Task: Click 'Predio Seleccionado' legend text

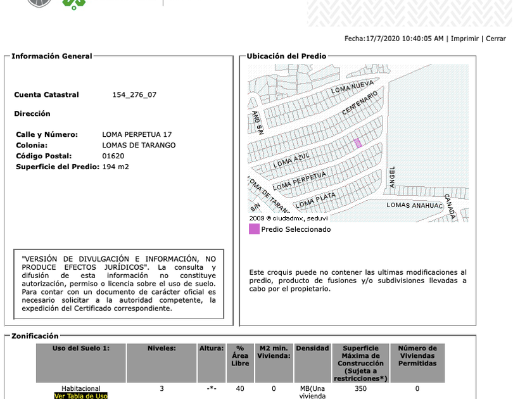Action: pyautogui.click(x=296, y=229)
